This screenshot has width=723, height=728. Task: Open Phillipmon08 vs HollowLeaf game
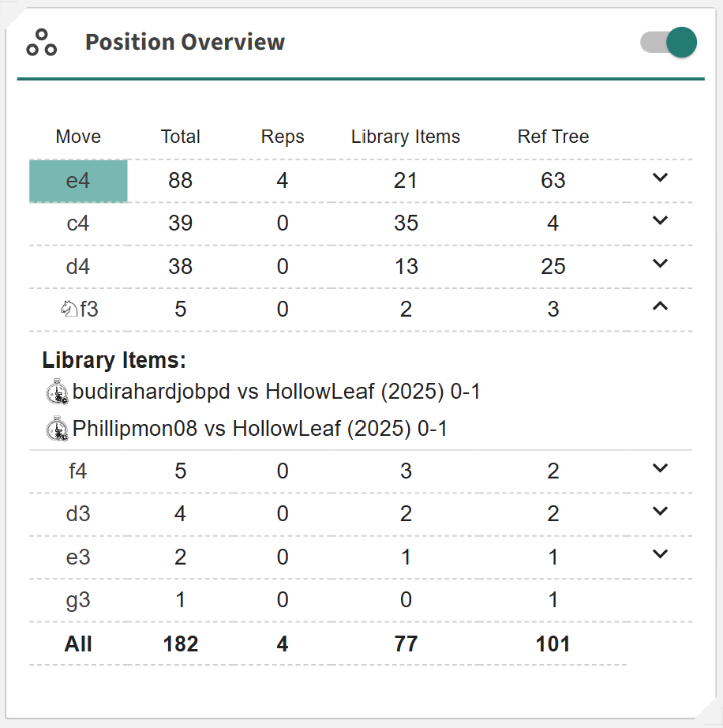(260, 429)
